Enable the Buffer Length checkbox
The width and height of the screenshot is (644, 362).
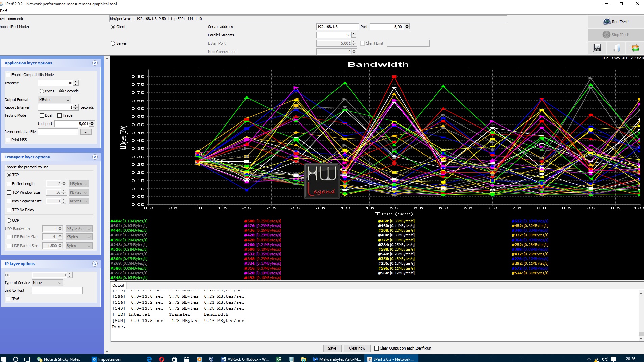pyautogui.click(x=9, y=184)
